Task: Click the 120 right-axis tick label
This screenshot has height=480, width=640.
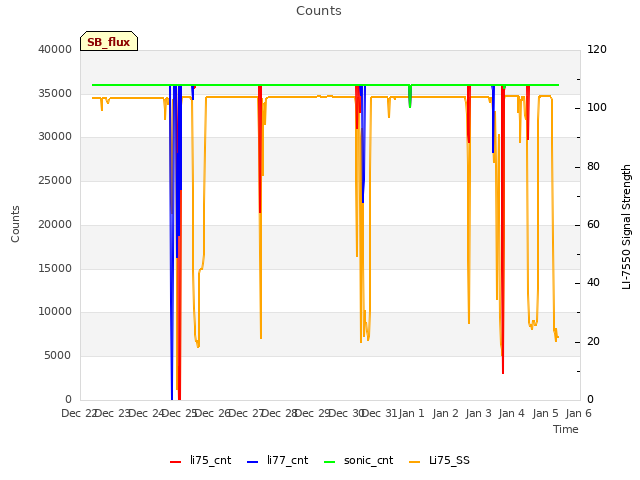Action: (x=597, y=49)
